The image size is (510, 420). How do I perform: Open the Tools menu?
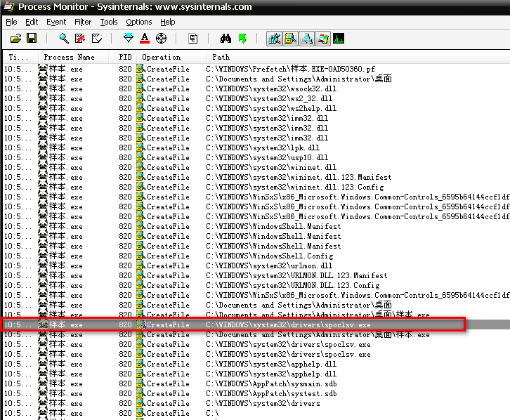pos(109,22)
